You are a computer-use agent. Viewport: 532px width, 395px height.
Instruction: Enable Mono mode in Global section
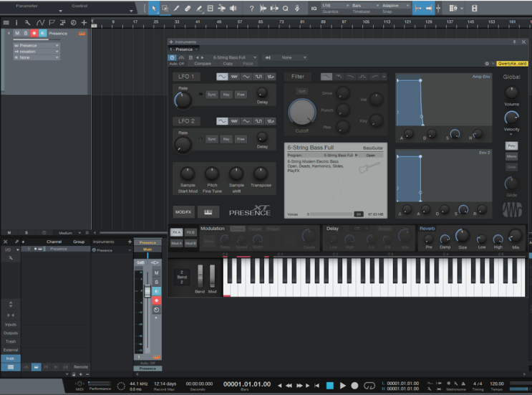[x=511, y=156]
